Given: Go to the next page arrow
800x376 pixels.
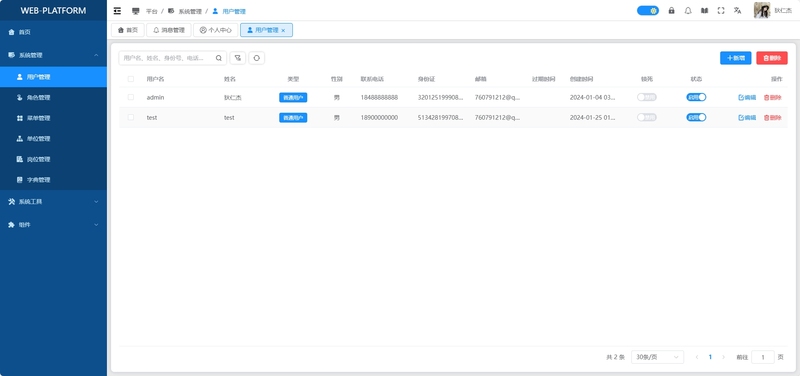Looking at the screenshot, I should (723, 357).
